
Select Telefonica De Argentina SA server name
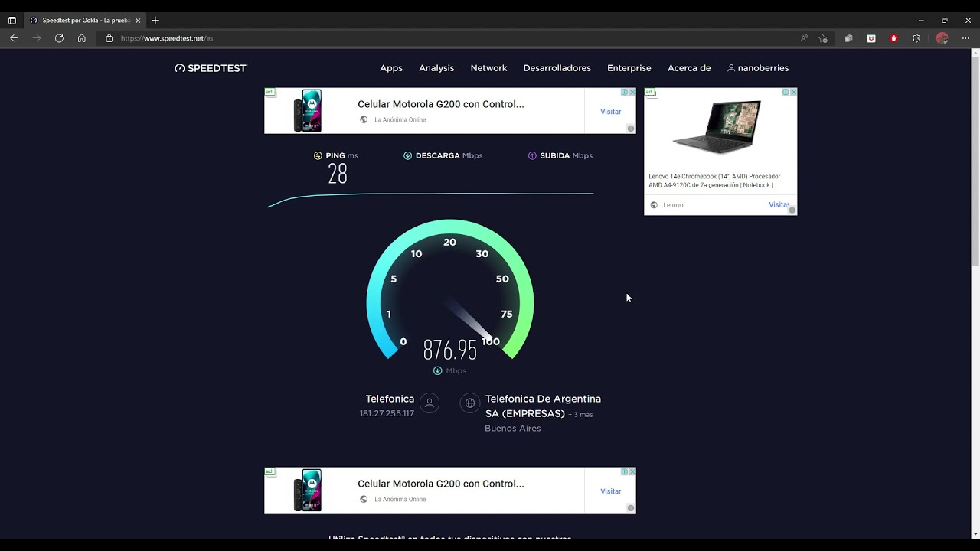click(x=543, y=406)
